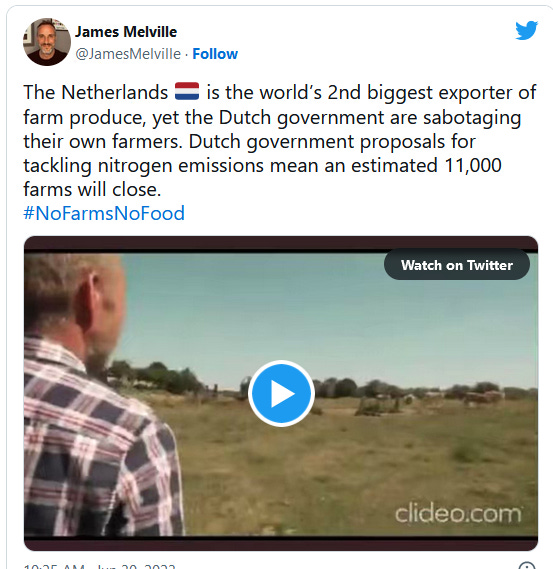Click the @JamesMelville handle
Screen dimensions: 553x569
pyautogui.click(x=128, y=54)
